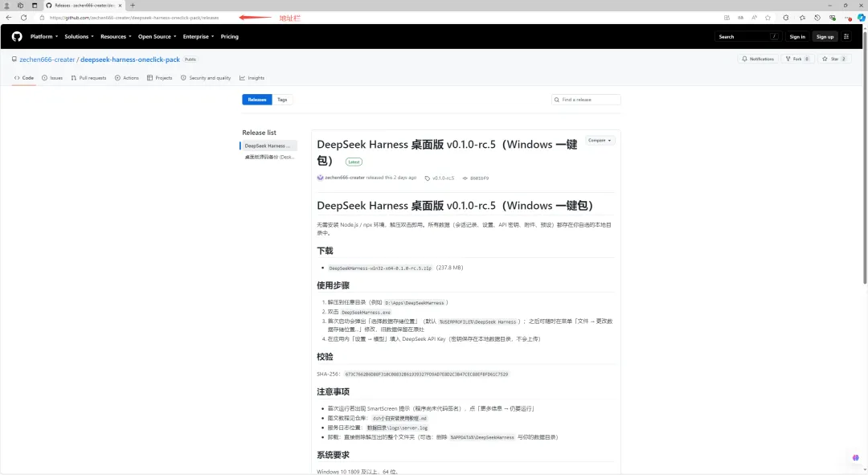Click the tag icon beside v0.1.0-rc.5
This screenshot has width=868, height=475.
pos(428,178)
